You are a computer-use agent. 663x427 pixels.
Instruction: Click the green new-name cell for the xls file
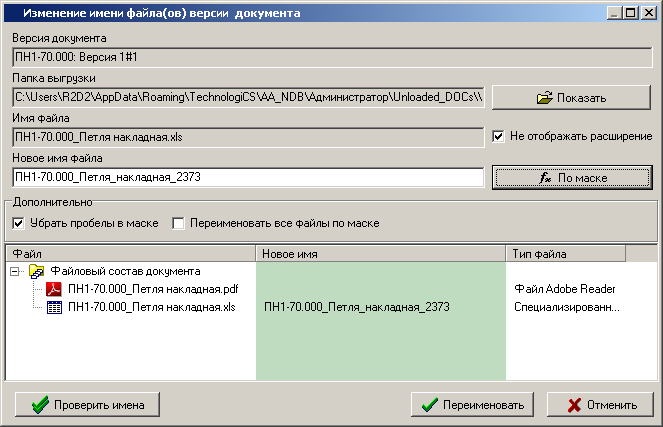380,307
